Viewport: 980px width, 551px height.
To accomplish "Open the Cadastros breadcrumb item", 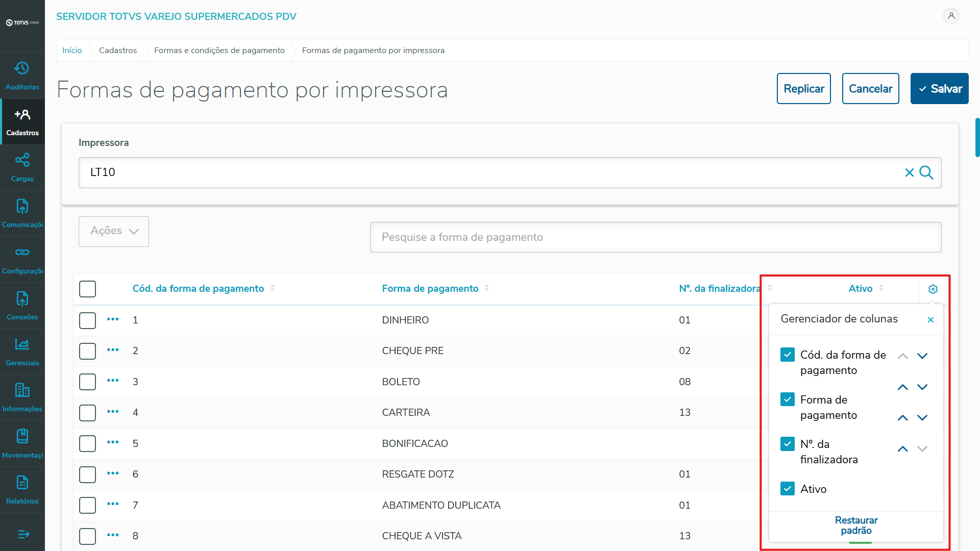I will click(118, 51).
